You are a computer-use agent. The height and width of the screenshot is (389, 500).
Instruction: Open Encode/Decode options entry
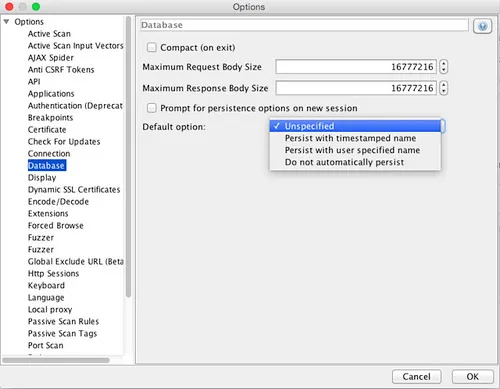point(58,202)
